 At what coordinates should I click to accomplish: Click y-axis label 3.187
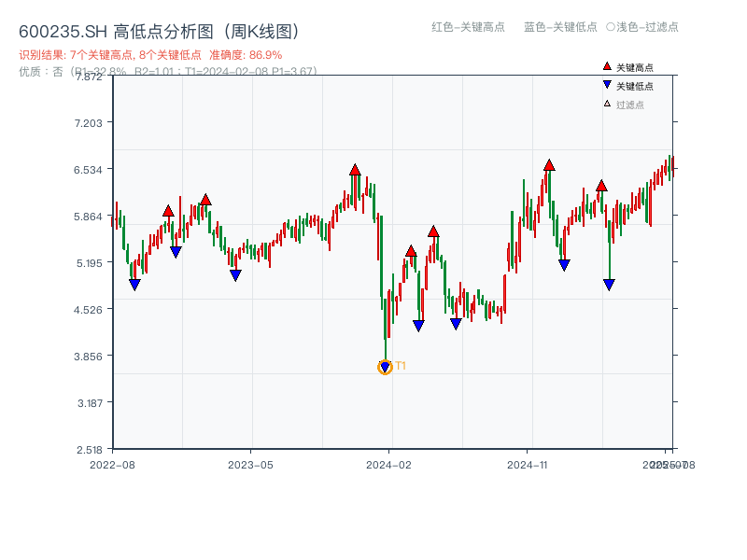[90, 403]
